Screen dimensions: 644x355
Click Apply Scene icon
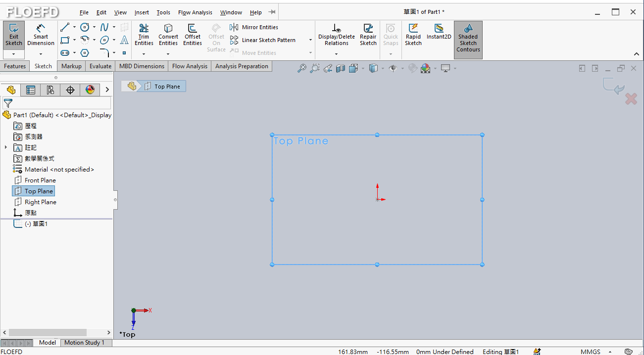point(426,68)
